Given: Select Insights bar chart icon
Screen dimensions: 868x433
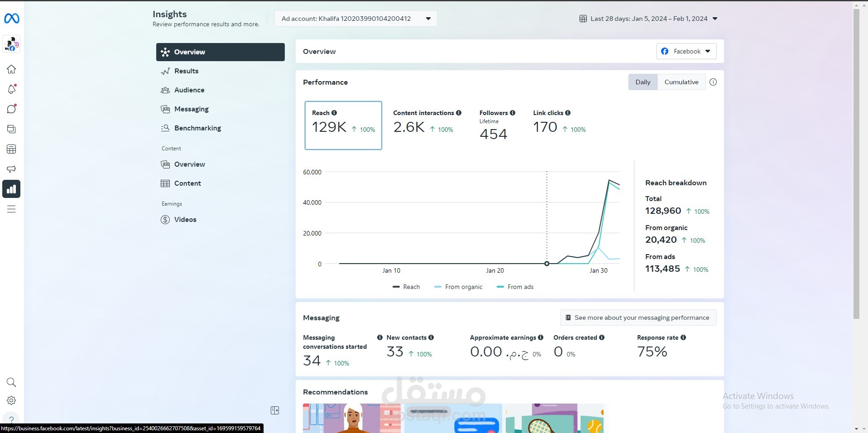Looking at the screenshot, I should [x=11, y=189].
